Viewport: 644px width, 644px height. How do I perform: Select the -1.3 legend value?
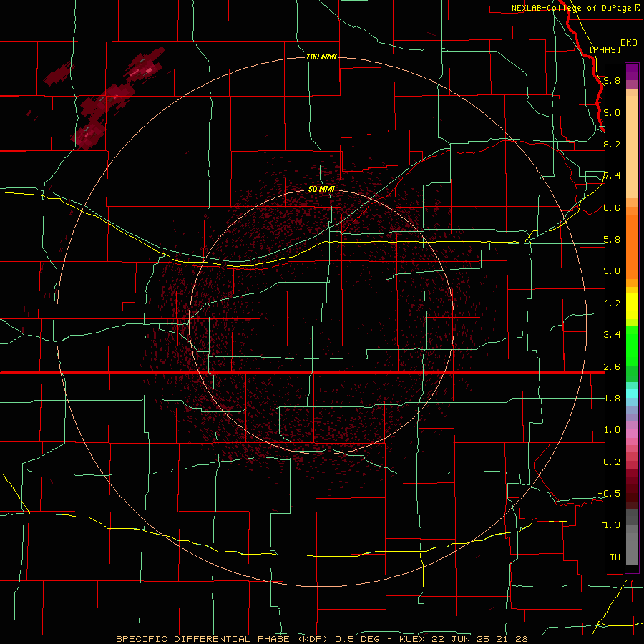609,525
